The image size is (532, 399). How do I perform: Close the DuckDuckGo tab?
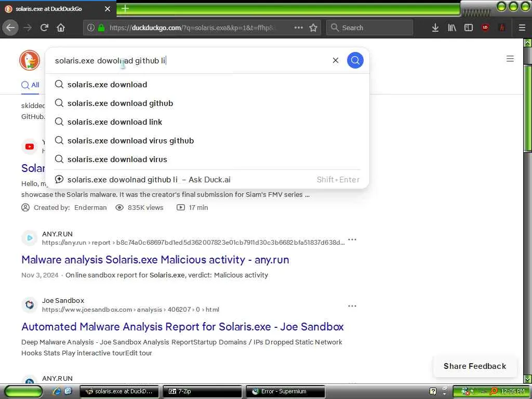click(x=108, y=9)
